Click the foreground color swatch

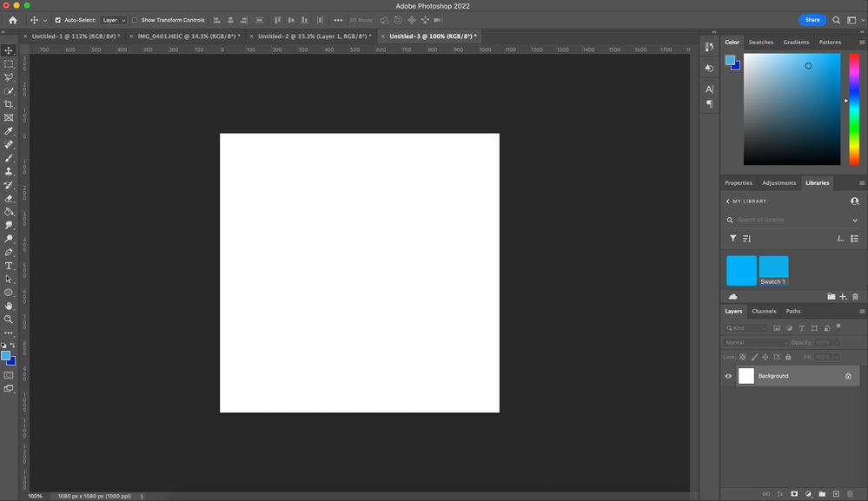(6, 353)
